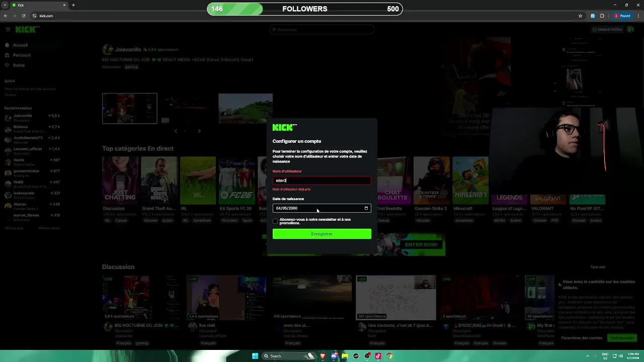Open the hamburger menu on Kick sidebar
Viewport: 644px width, 362px height.
pos(8,30)
